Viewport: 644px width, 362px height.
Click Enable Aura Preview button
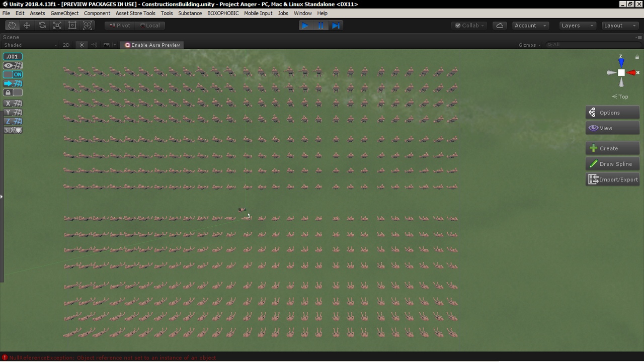tap(152, 45)
